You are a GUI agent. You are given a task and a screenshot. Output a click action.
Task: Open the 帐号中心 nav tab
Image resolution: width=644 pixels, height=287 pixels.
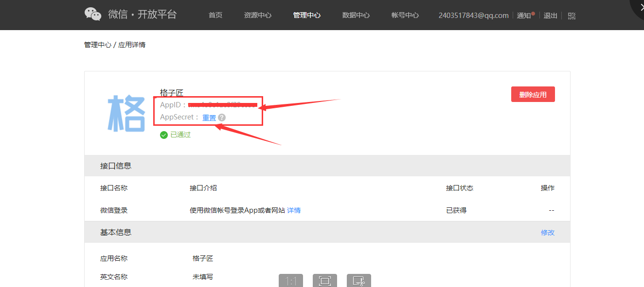point(405,15)
